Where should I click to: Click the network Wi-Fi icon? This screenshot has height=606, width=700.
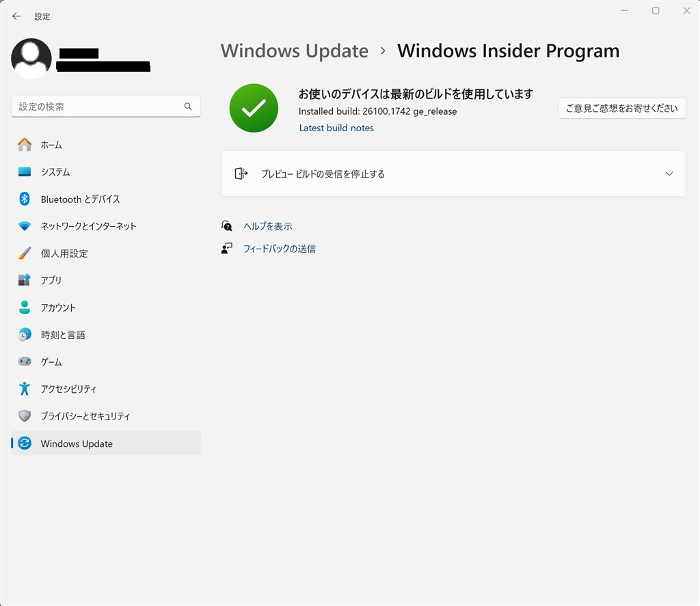coord(25,226)
